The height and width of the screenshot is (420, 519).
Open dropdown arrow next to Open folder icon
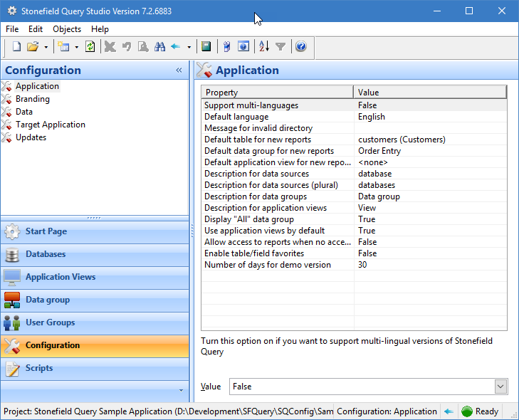[46, 48]
